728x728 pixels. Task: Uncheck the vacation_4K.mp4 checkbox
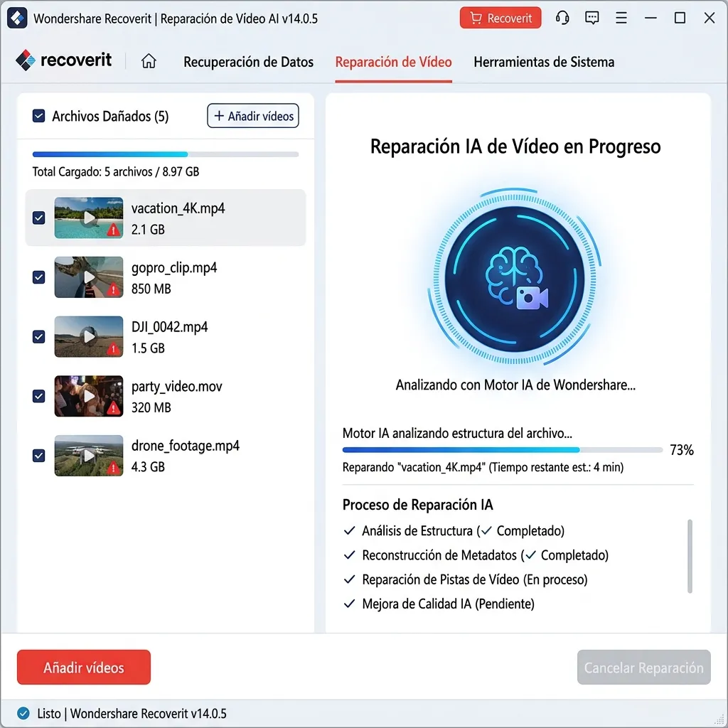(38, 218)
